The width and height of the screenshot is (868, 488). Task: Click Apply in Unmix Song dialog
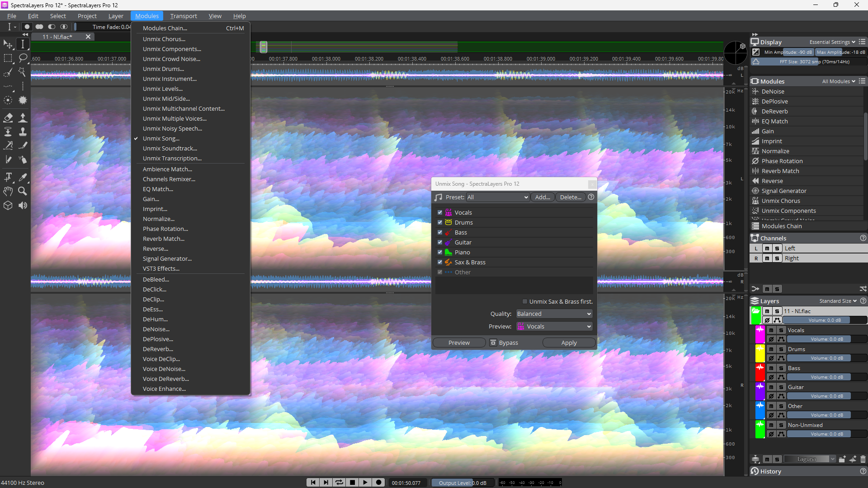569,343
